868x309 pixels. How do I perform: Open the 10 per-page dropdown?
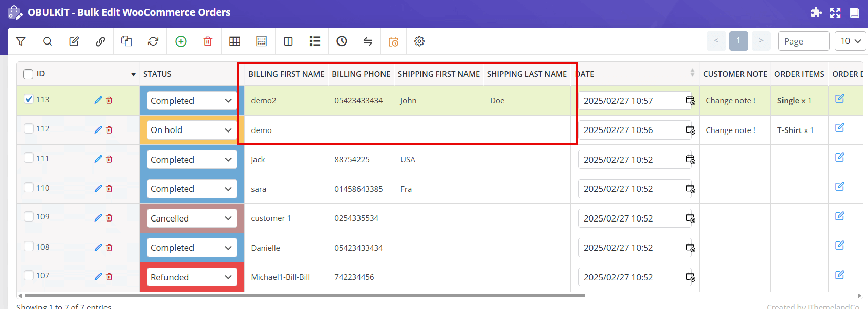point(850,41)
